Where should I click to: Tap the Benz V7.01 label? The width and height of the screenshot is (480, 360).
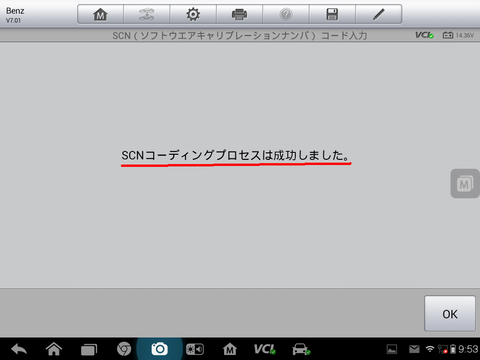(15, 15)
